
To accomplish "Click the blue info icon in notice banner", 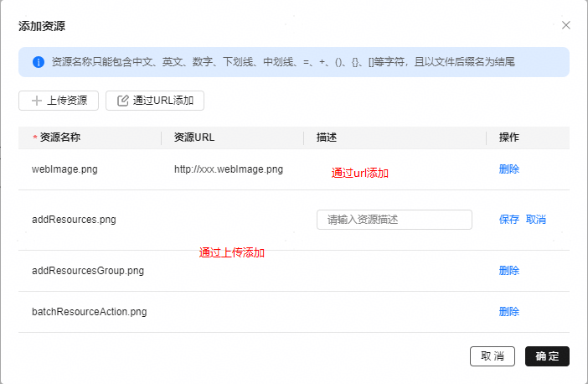I will tap(39, 62).
